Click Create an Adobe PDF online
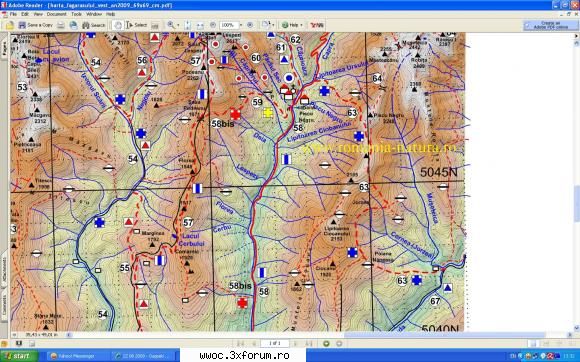The image size is (580, 362). [x=551, y=25]
